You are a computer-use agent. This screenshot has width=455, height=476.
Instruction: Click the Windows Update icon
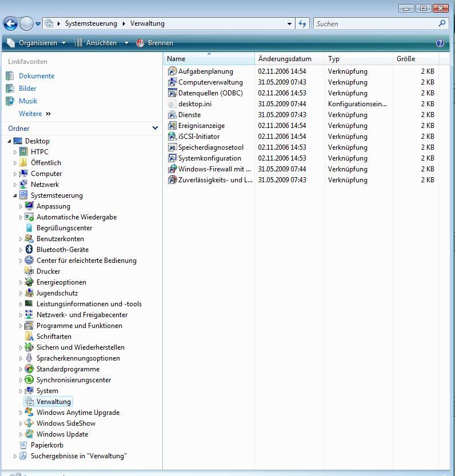(29, 434)
